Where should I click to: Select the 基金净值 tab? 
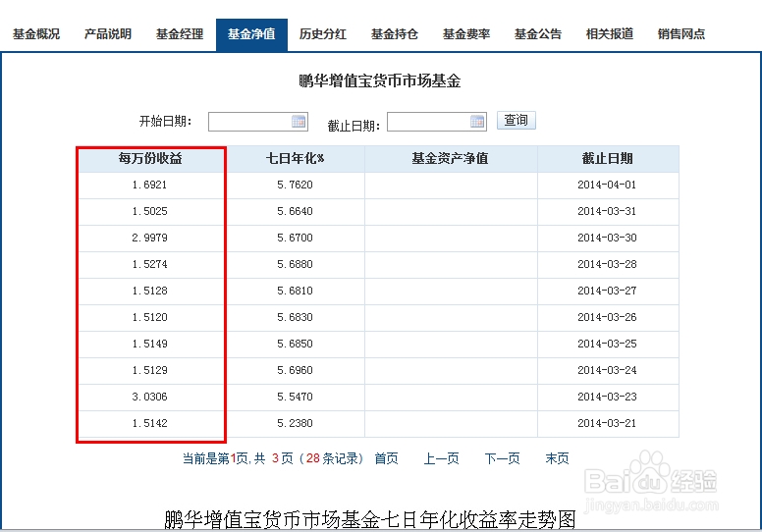click(x=251, y=34)
